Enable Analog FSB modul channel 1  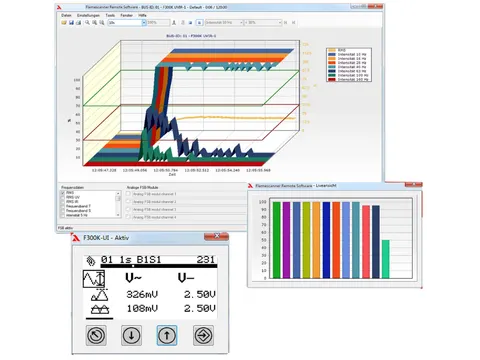tap(128, 194)
